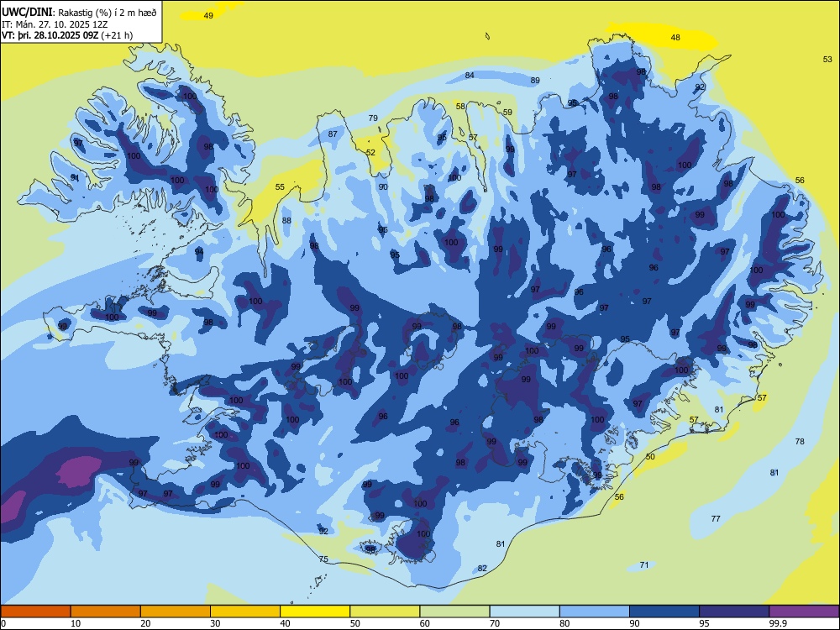This screenshot has height=630, width=840.
Task: Choose the pale green 60–70 legend swatch
Action: 454,612
